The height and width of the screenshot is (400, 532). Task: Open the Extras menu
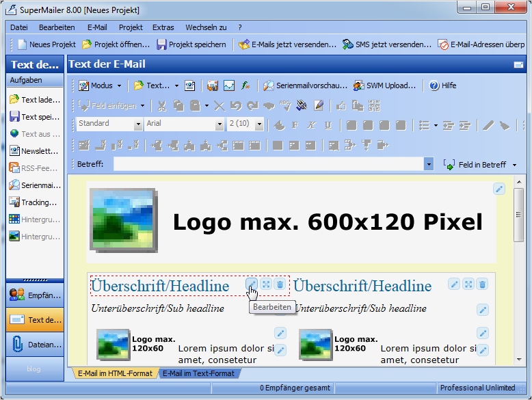163,27
